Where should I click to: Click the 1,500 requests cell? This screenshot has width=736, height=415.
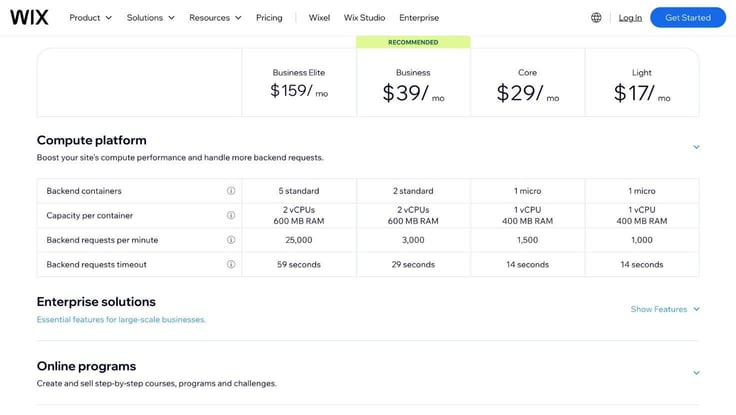coord(528,239)
